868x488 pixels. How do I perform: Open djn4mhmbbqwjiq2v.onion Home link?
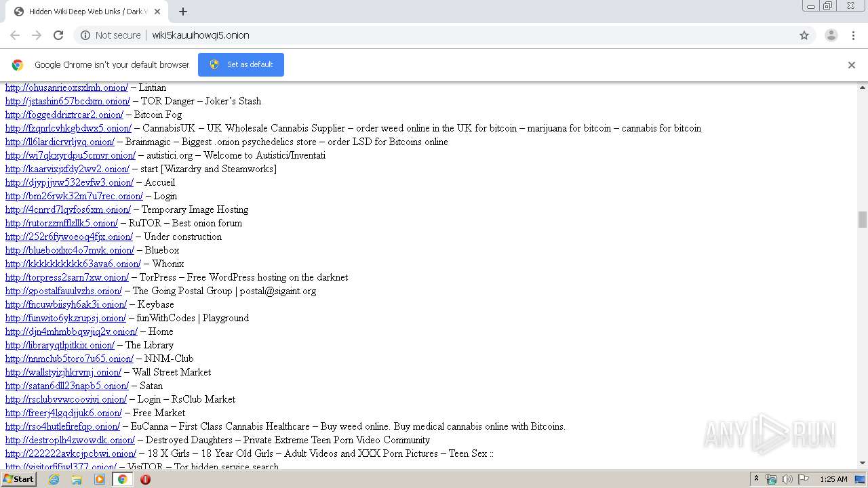(71, 331)
